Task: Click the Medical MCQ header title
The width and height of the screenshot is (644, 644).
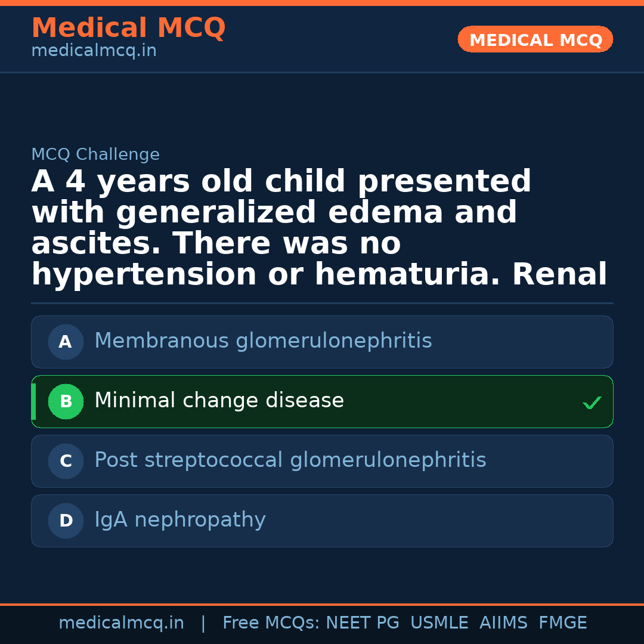Action: coord(128,28)
